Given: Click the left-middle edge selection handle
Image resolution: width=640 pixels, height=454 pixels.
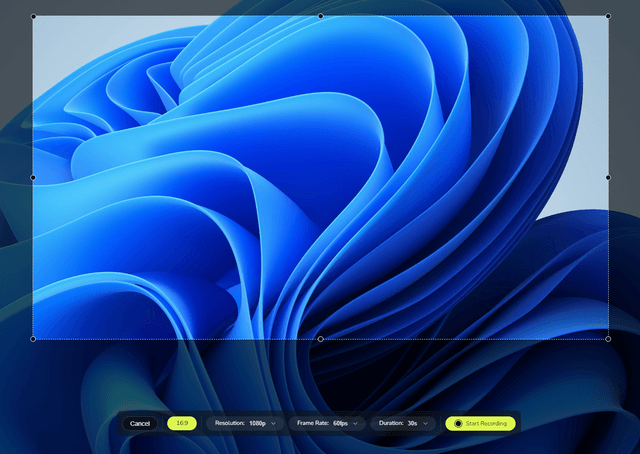Looking at the screenshot, I should coord(33,178).
